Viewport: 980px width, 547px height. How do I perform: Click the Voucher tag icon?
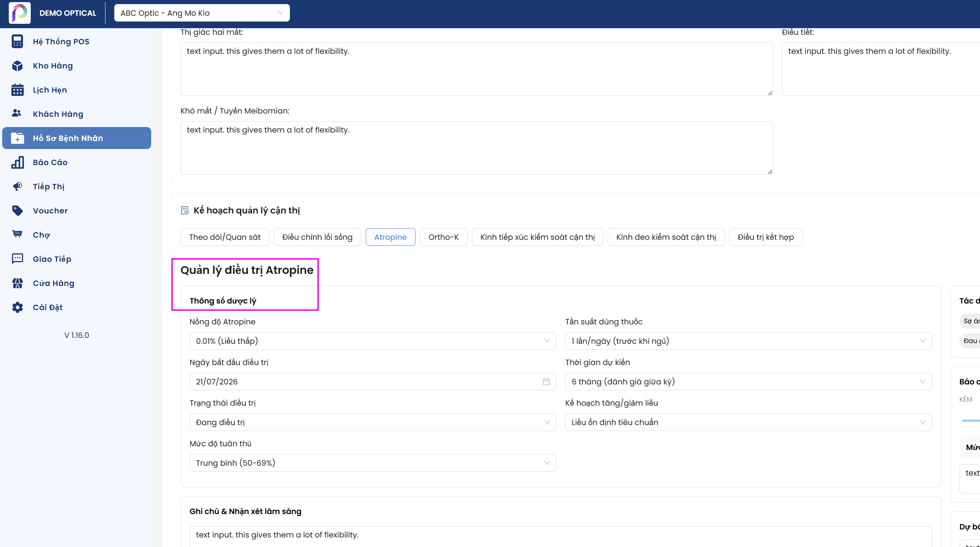tap(17, 211)
